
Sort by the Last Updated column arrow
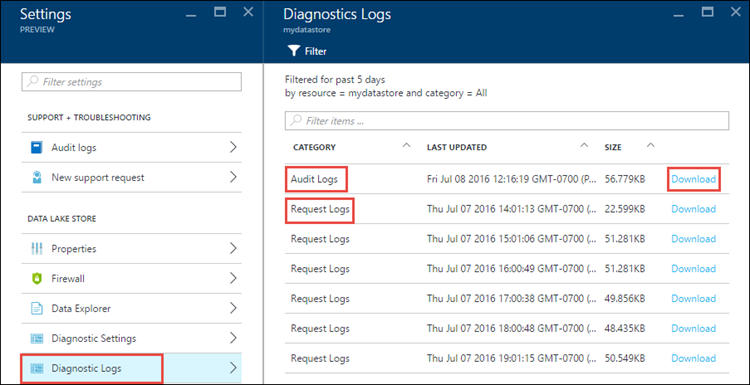(584, 145)
